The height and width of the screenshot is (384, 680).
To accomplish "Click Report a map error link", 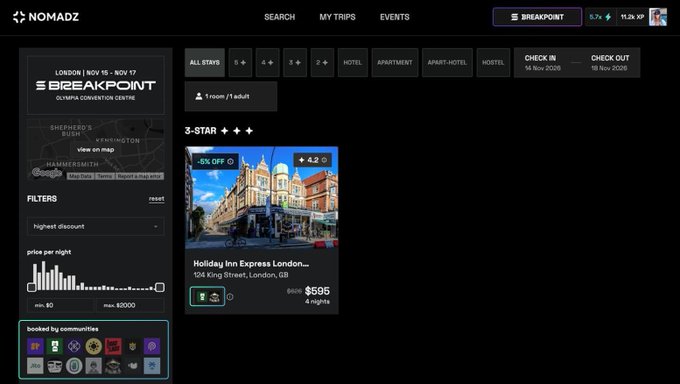I will [x=139, y=176].
